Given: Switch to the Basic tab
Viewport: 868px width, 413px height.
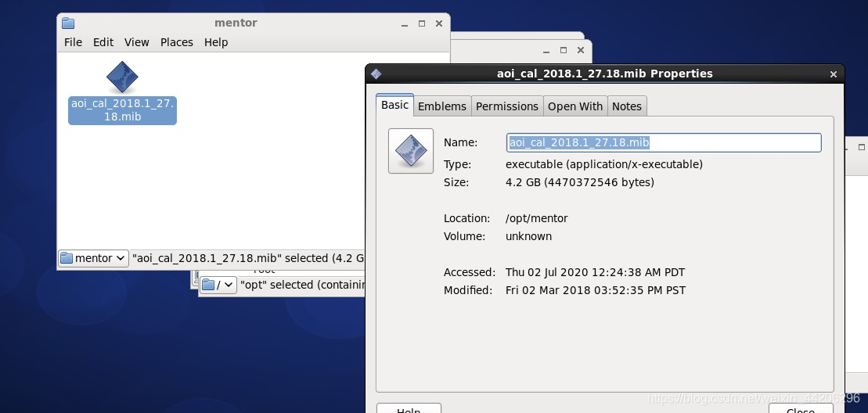Looking at the screenshot, I should (x=394, y=105).
